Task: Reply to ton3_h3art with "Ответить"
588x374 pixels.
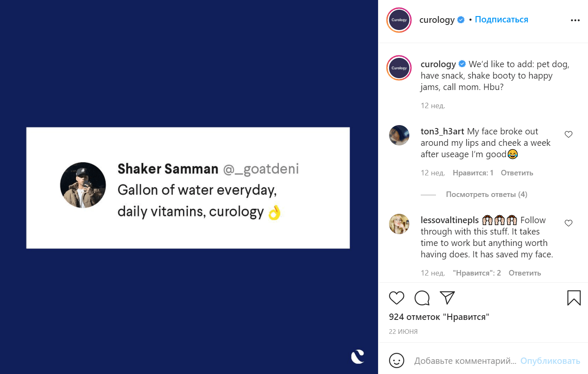Action: coord(517,173)
